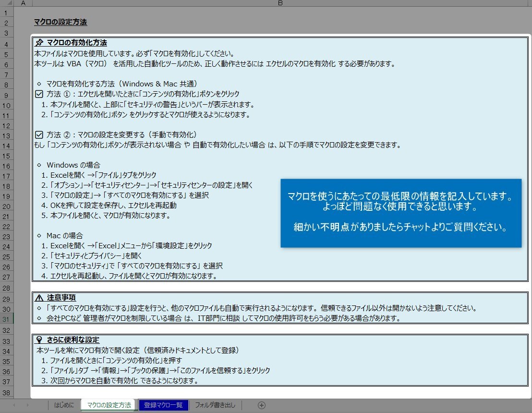Click note 信頼できるファイル以外は開かないよう注意

click(x=399, y=308)
